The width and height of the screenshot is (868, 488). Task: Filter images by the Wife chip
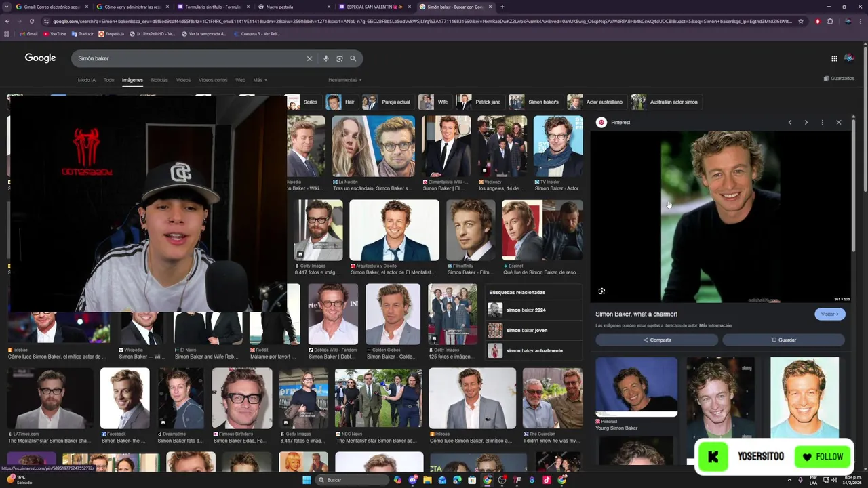pos(434,102)
